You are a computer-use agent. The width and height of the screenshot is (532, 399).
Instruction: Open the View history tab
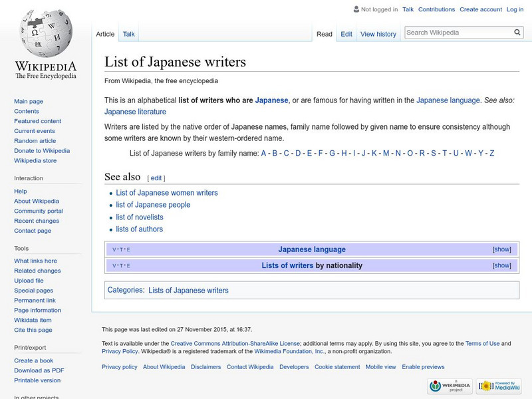tap(378, 34)
